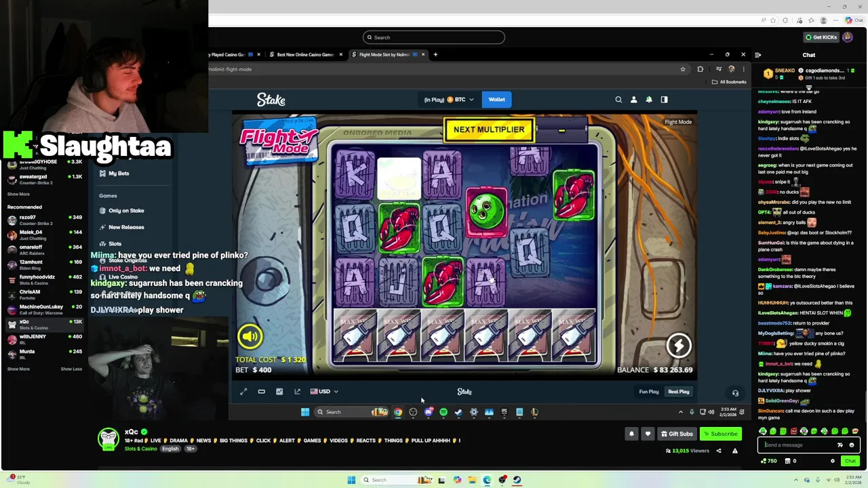
Task: Open the Stake Wallet
Action: pyautogui.click(x=497, y=100)
